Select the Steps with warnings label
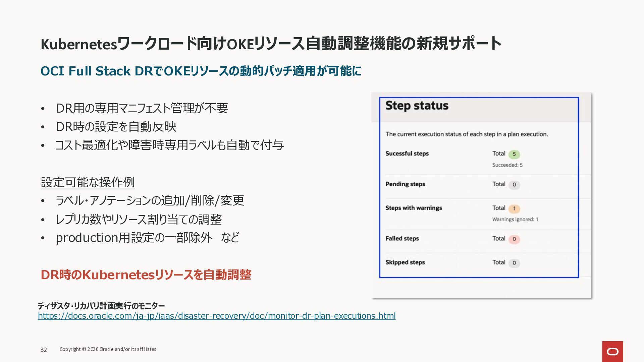Viewport: 644px width, 362px height. coord(414,208)
